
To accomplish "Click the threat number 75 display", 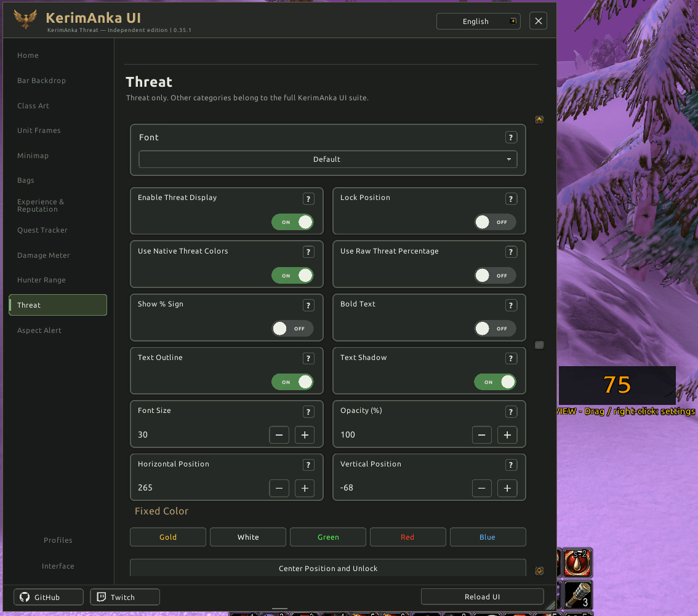I will tap(617, 385).
